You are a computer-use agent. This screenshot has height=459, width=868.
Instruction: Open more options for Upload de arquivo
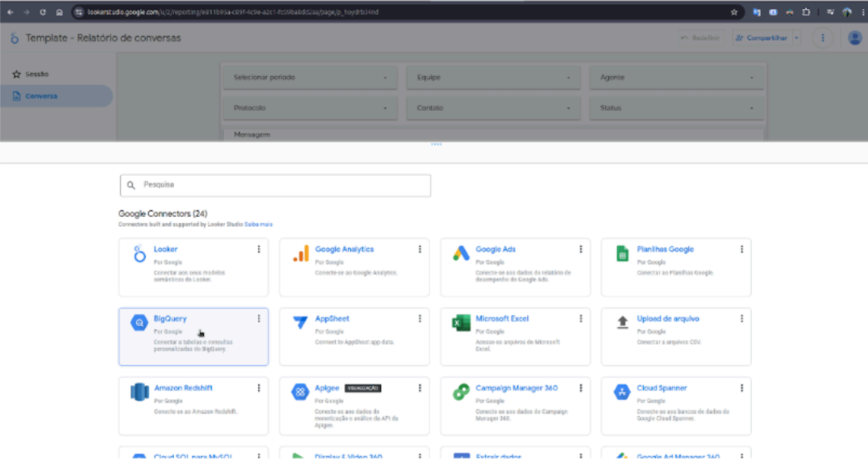(742, 318)
